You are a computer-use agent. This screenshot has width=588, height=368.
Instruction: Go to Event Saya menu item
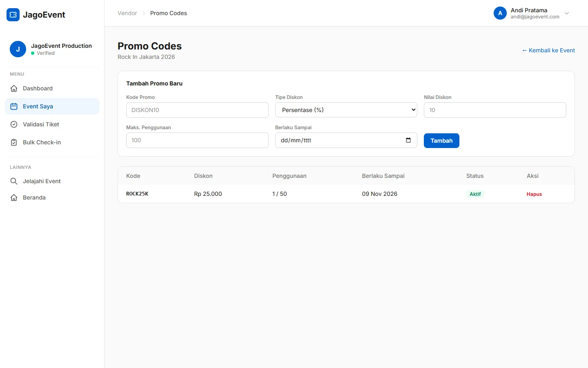tap(52, 106)
